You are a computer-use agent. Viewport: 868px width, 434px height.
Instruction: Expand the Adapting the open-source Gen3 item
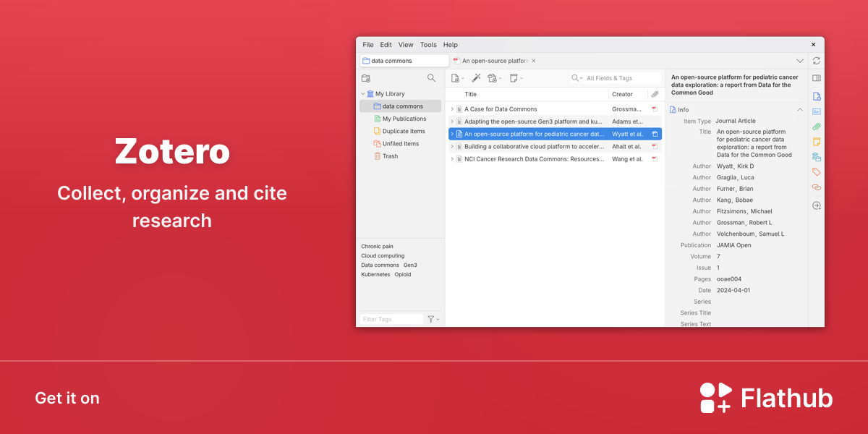(x=452, y=122)
